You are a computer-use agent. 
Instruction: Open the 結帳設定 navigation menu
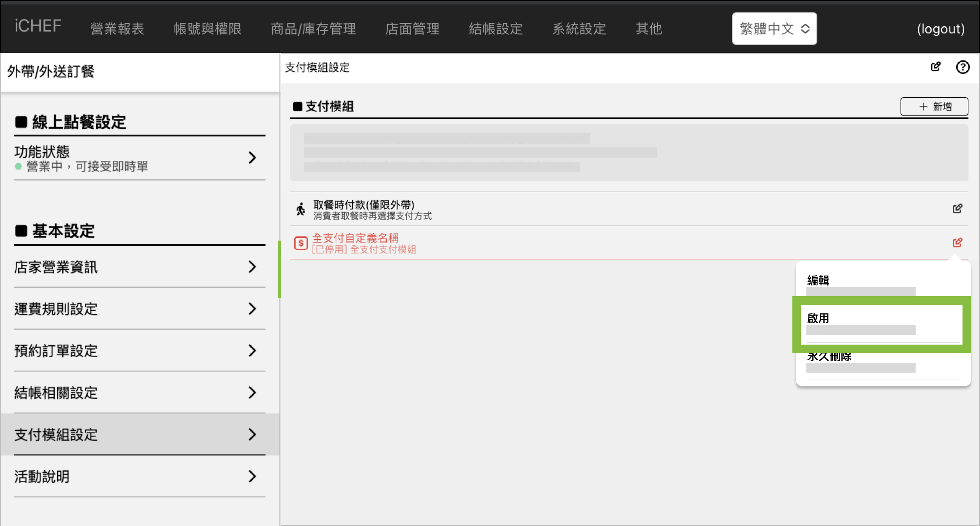coord(495,29)
